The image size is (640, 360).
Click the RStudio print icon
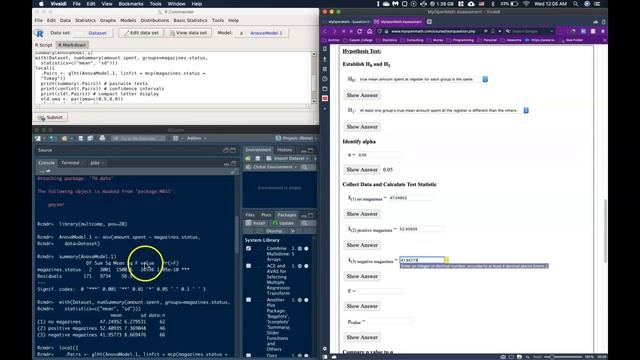[x=102, y=138]
